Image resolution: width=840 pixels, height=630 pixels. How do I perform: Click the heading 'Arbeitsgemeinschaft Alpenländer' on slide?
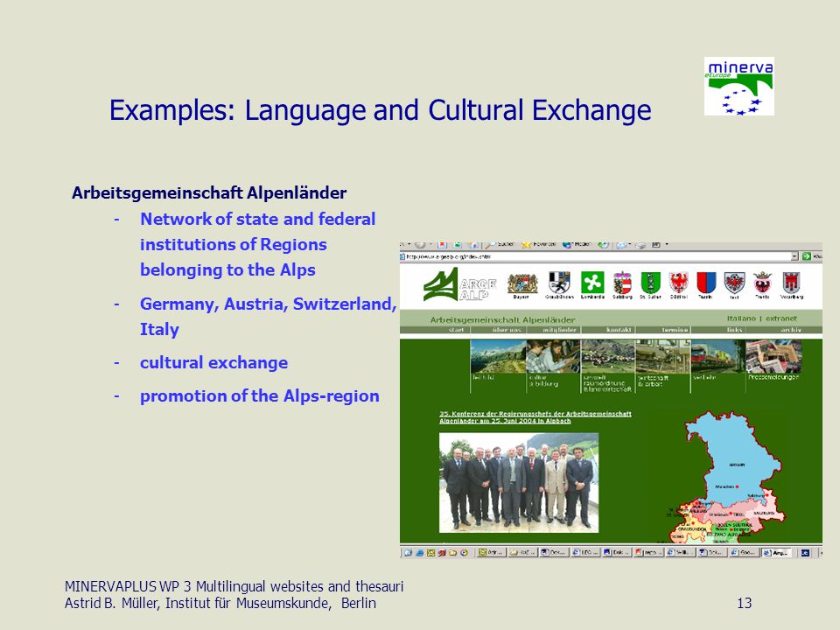[x=209, y=192]
